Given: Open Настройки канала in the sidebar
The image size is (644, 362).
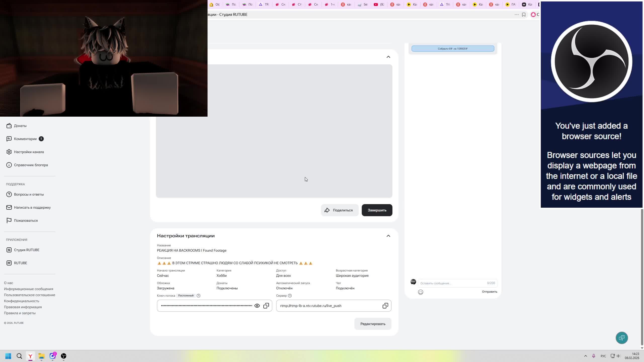Looking at the screenshot, I should pos(29,152).
